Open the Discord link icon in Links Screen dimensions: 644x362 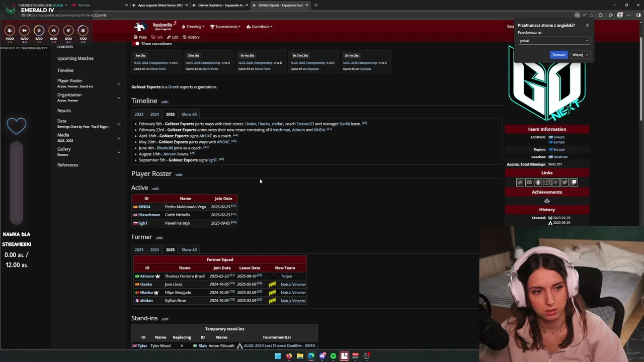529,183
